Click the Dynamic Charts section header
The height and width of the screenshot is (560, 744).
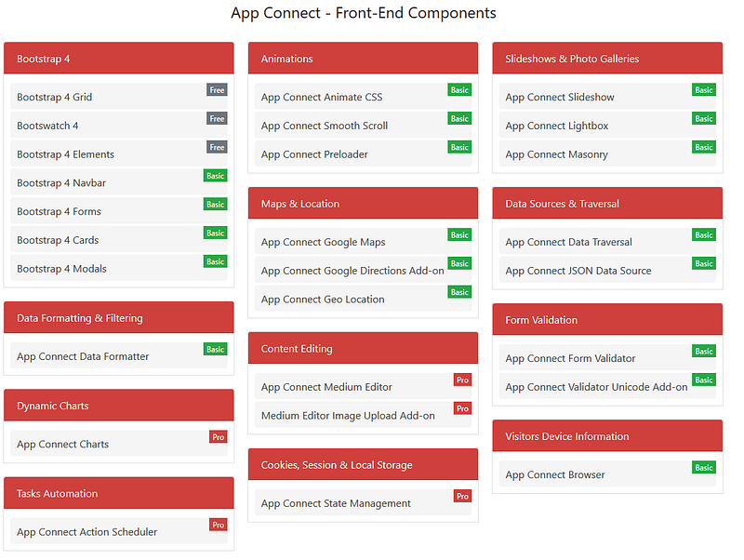119,406
